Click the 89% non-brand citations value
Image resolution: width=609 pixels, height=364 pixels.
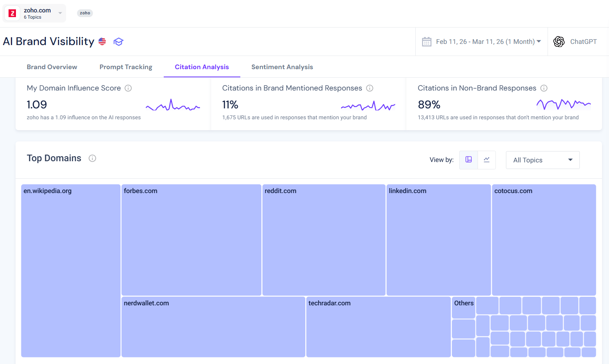coord(429,104)
